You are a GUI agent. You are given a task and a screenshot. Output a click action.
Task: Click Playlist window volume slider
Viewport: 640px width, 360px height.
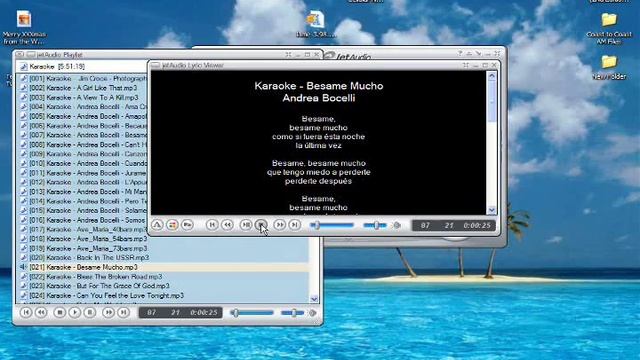pos(293,313)
